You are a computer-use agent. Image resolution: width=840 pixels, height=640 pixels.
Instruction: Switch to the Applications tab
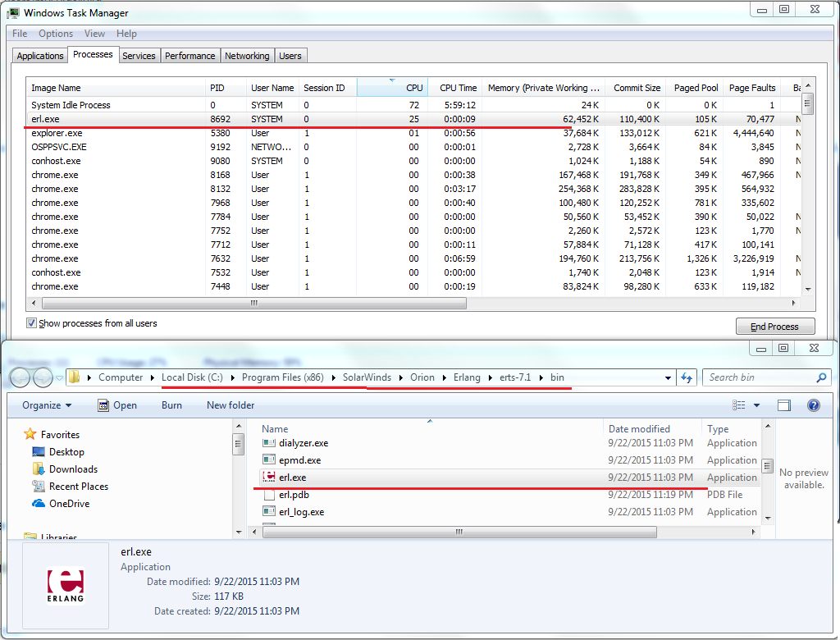click(x=40, y=56)
